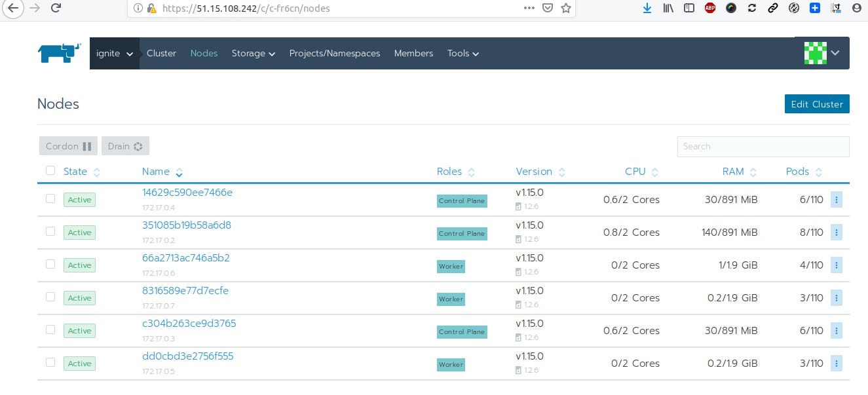This screenshot has width=868, height=395.
Task: Click the Cordon button
Action: coord(68,146)
